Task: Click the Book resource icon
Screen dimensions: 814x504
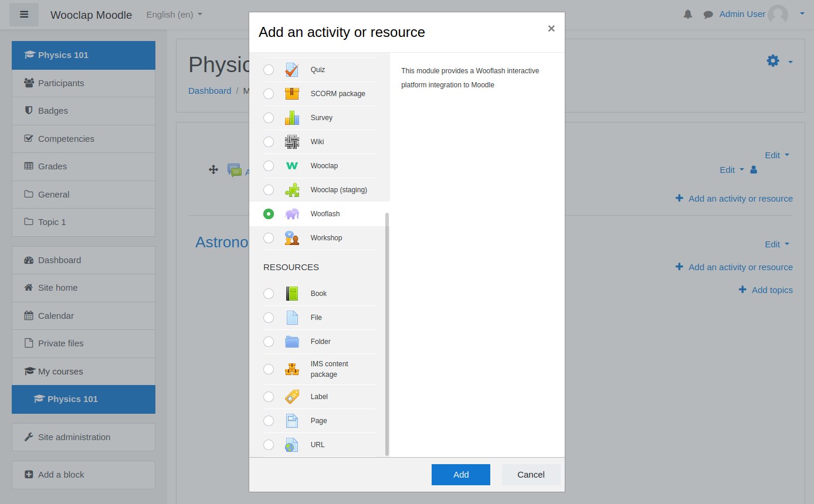Action: tap(291, 294)
